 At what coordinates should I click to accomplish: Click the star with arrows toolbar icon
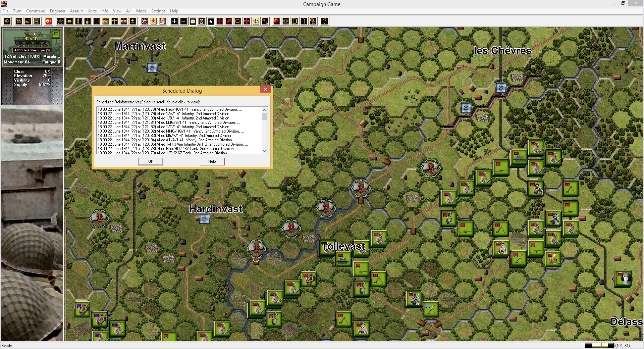click(60, 21)
